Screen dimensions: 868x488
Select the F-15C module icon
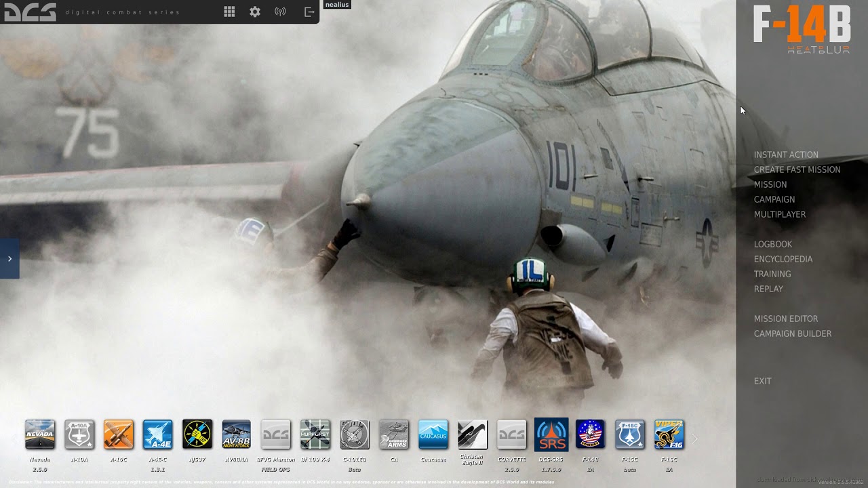point(630,434)
